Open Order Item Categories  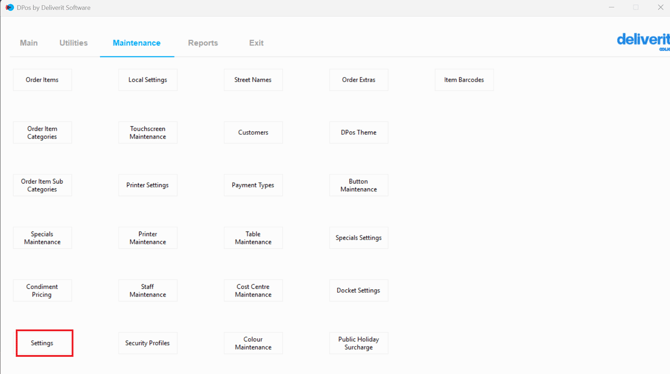tap(42, 133)
